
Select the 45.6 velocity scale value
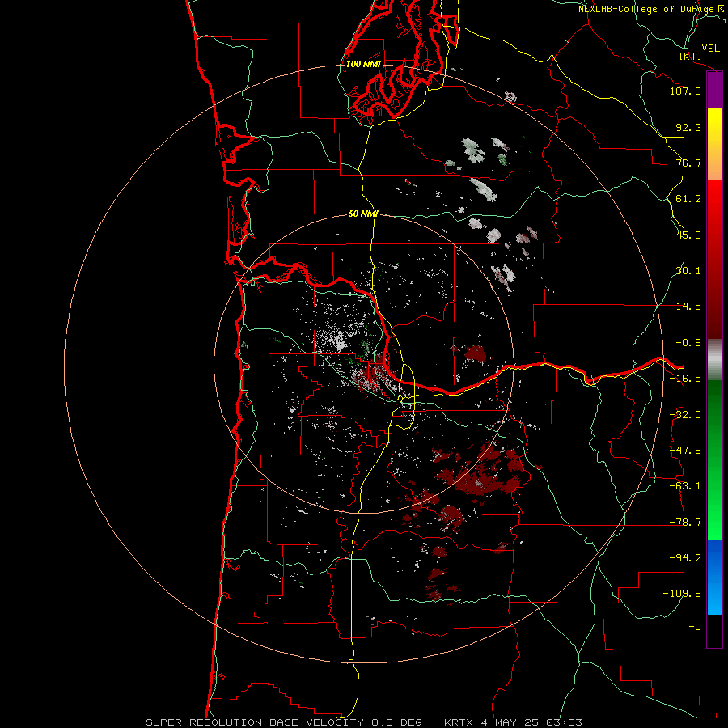coord(688,235)
